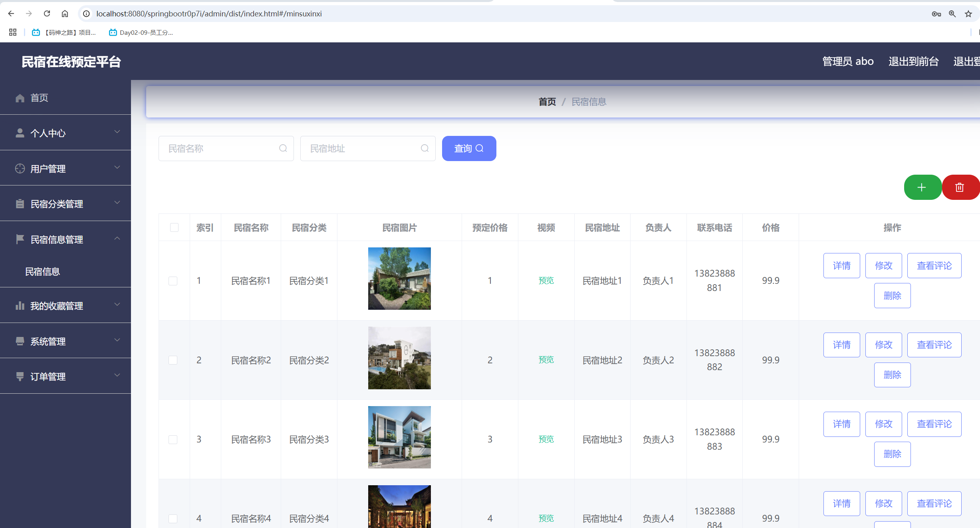Click the 查询 search button
This screenshot has height=528, width=980.
coord(469,148)
